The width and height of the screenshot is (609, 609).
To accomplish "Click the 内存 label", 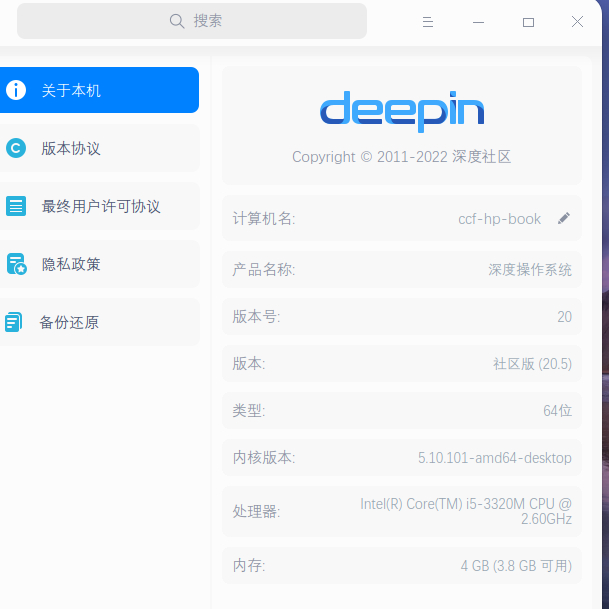I will pos(249,566).
